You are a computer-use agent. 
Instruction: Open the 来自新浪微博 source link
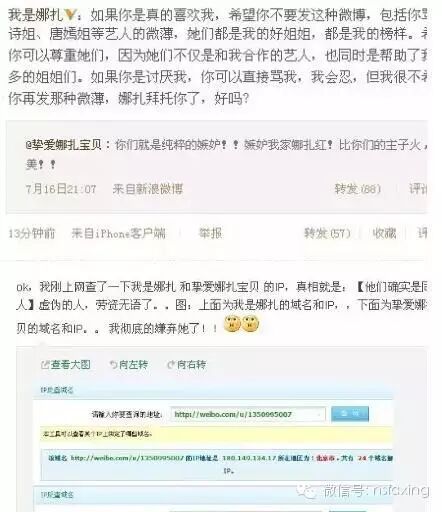tap(148, 189)
